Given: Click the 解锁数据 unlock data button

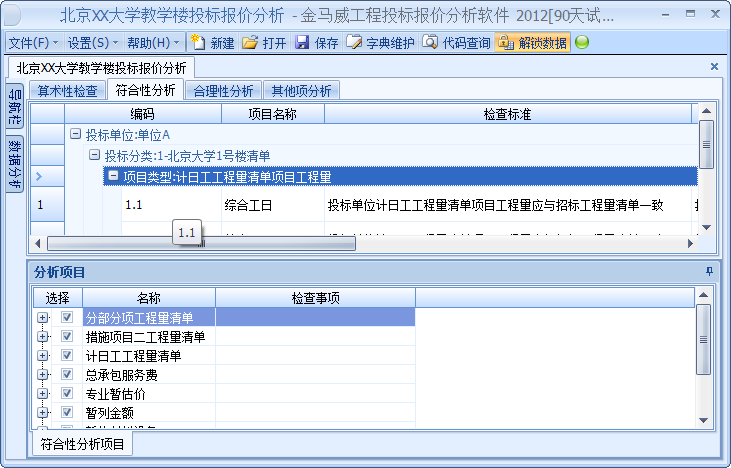Looking at the screenshot, I should coord(532,43).
